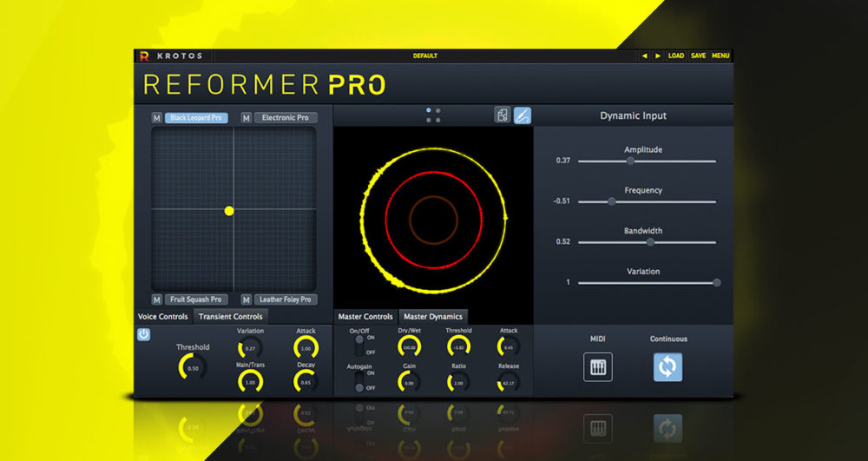Image resolution: width=868 pixels, height=461 pixels.
Task: Click the master Attack knob
Action: point(508,347)
